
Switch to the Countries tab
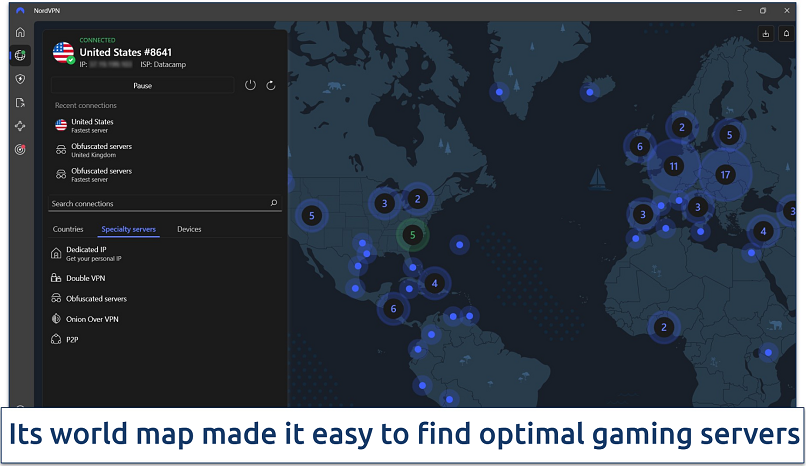(68, 229)
